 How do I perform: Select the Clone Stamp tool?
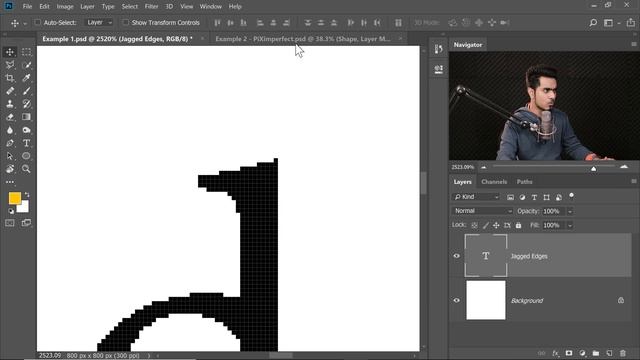click(10, 104)
